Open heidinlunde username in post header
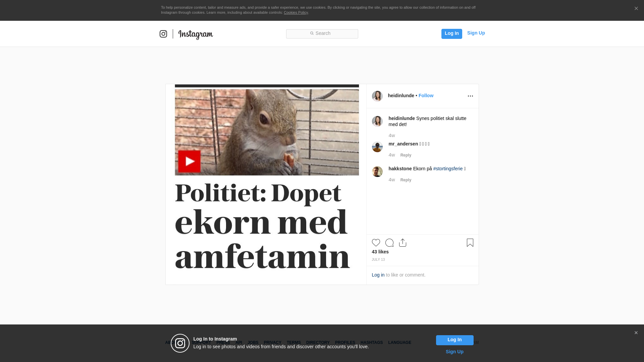 point(401,96)
